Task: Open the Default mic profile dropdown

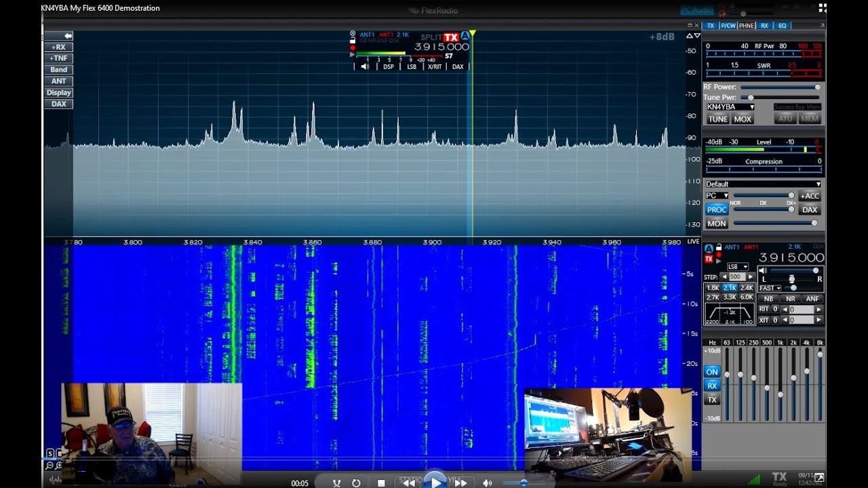Action: (763, 184)
